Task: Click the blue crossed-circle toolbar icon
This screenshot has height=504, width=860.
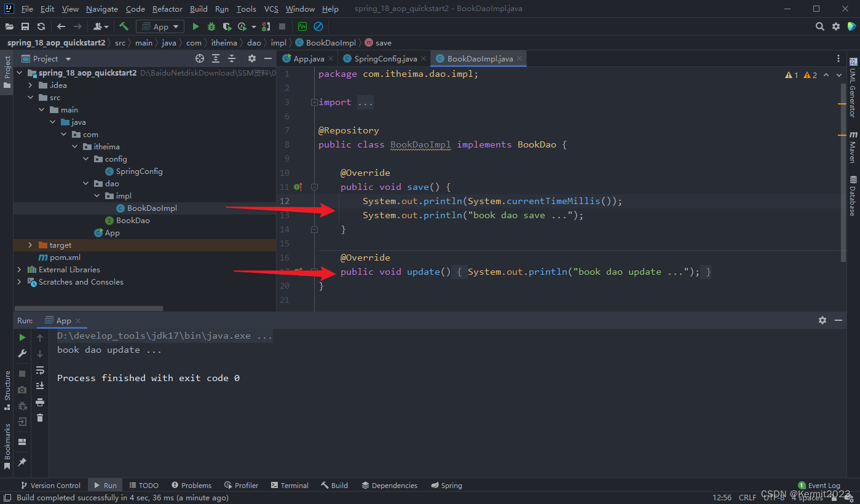Action: (318, 26)
